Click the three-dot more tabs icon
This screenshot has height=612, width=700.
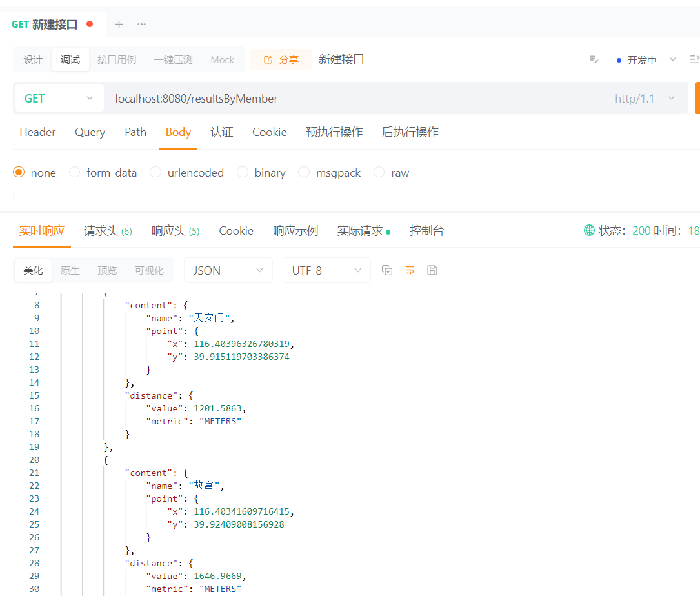pos(141,25)
